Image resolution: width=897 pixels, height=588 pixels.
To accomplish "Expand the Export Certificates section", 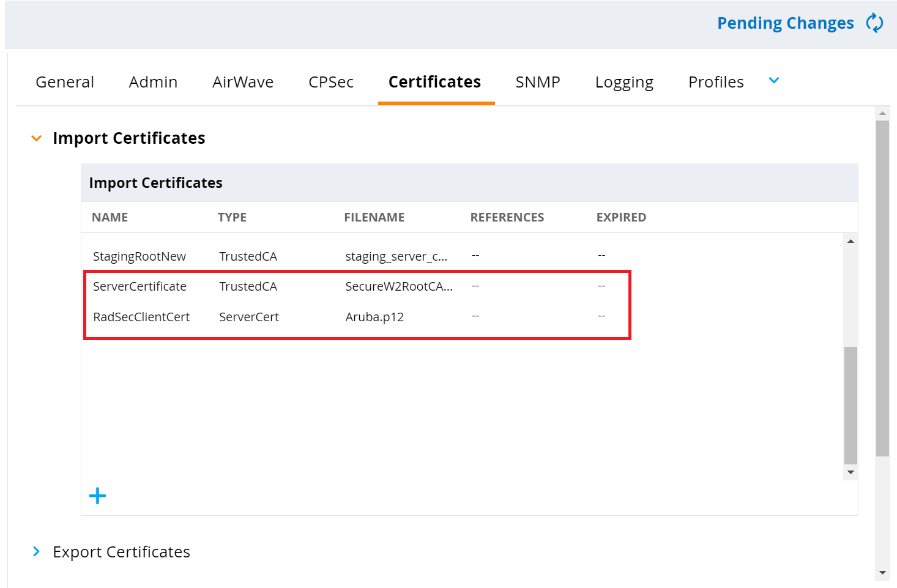I will click(x=37, y=552).
